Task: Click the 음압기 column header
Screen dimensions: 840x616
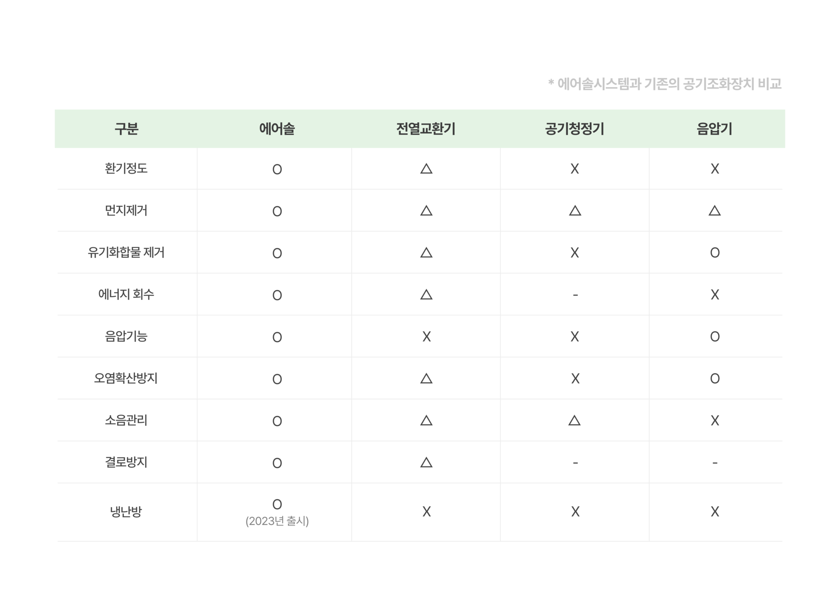Action: pyautogui.click(x=714, y=129)
